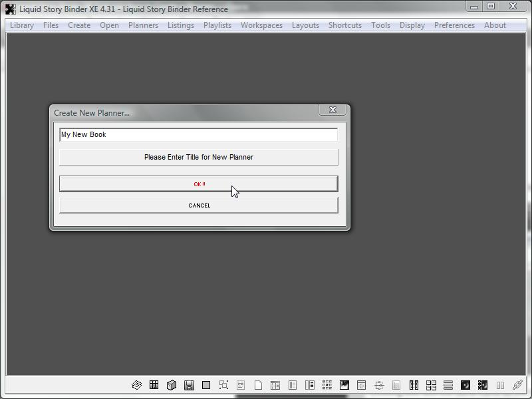Close the Create New Planner dialog

point(332,110)
